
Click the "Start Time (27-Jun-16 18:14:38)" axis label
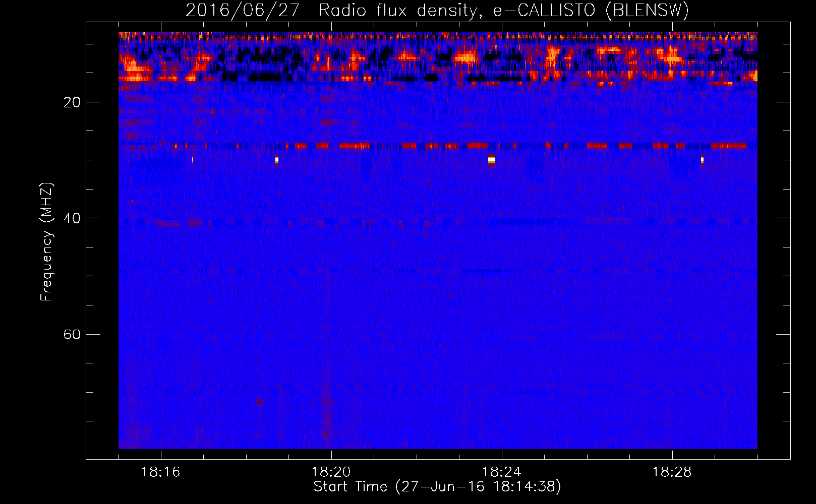tap(437, 487)
